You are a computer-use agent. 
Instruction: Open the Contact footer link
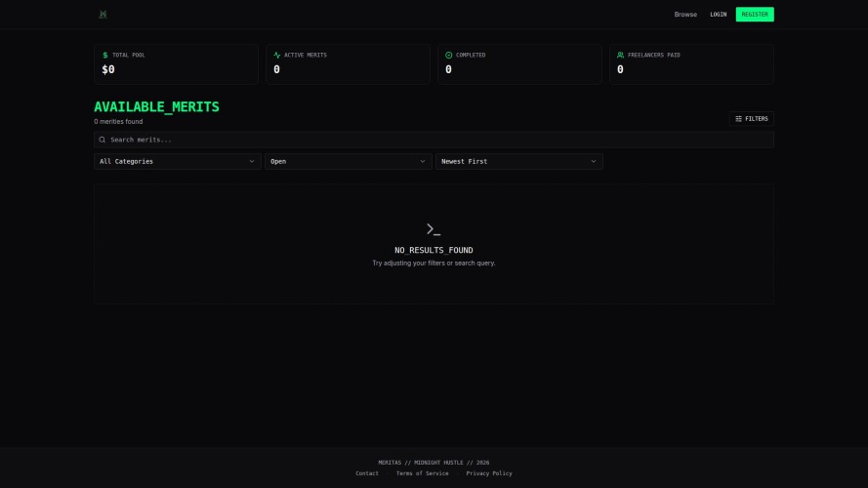[367, 473]
